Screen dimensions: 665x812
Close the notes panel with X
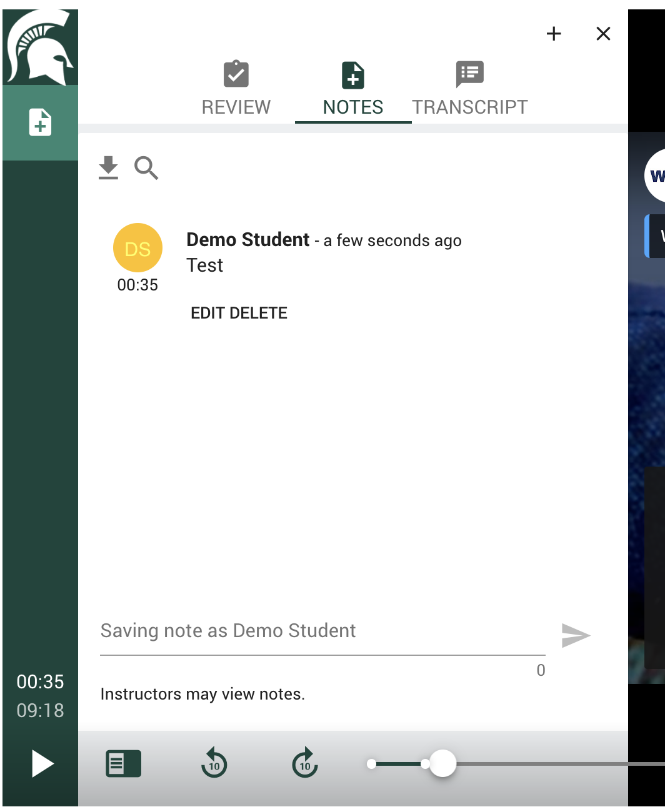click(603, 34)
